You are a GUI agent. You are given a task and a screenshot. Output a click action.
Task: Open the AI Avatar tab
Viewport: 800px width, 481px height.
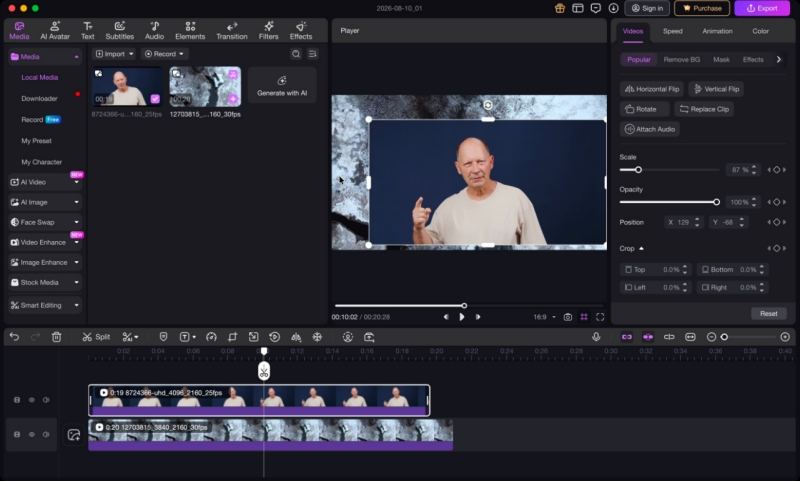55,31
